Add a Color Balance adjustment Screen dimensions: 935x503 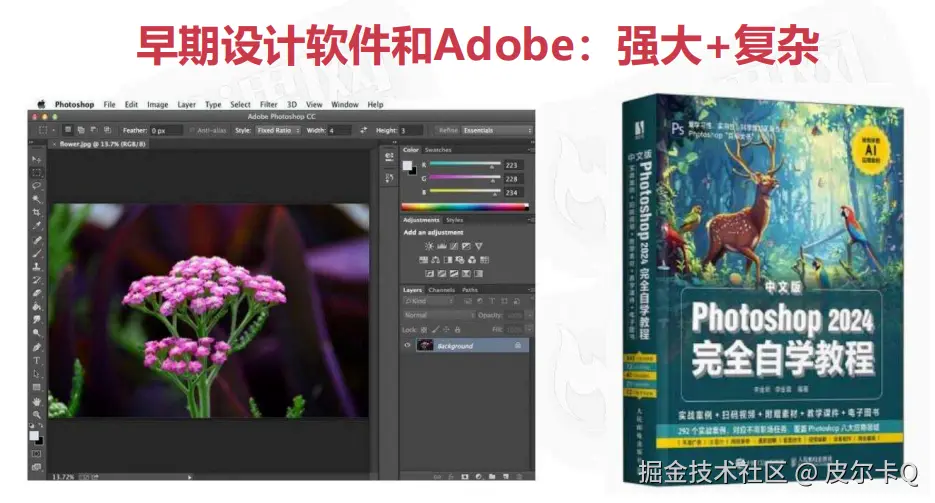coord(435,260)
